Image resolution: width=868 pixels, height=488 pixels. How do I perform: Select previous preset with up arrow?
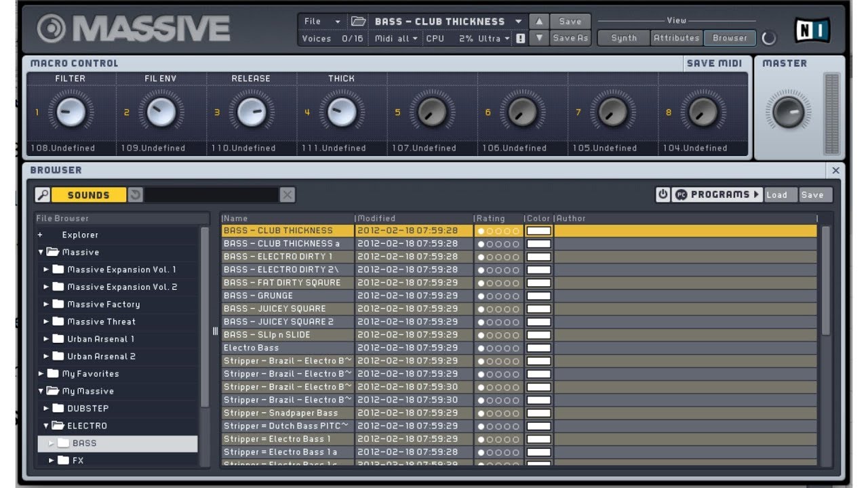(538, 22)
